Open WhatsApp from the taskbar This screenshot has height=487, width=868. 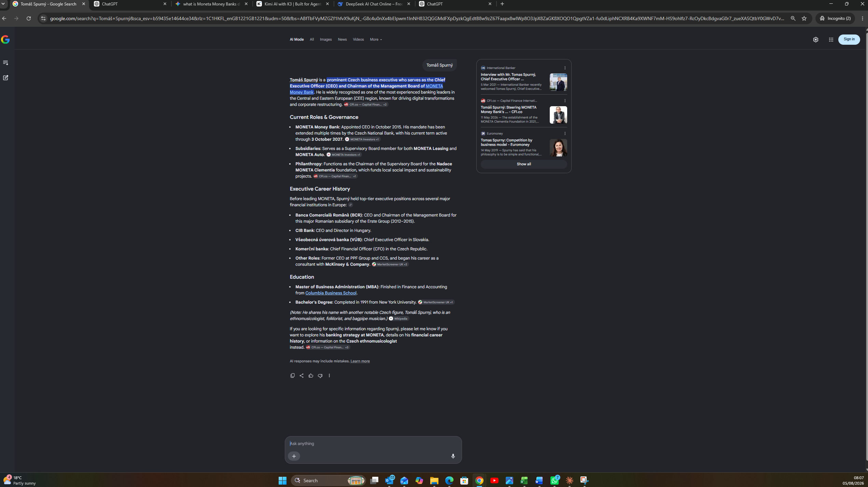[554, 481]
